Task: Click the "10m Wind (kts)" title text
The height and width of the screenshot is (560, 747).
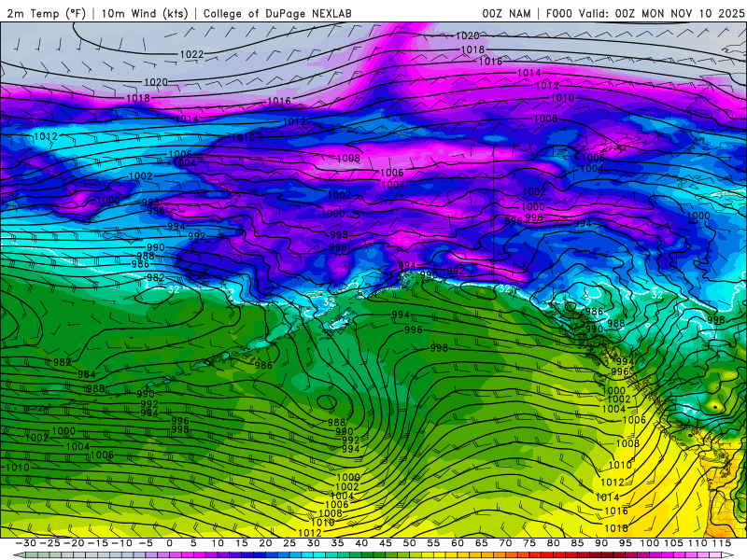Action: click(145, 13)
